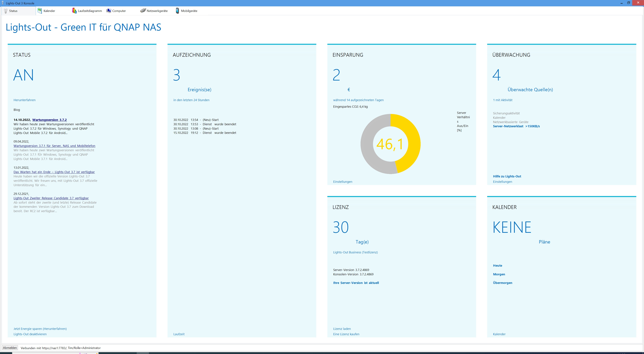
Task: Select Heute in the Kalender panel
Action: [497, 265]
